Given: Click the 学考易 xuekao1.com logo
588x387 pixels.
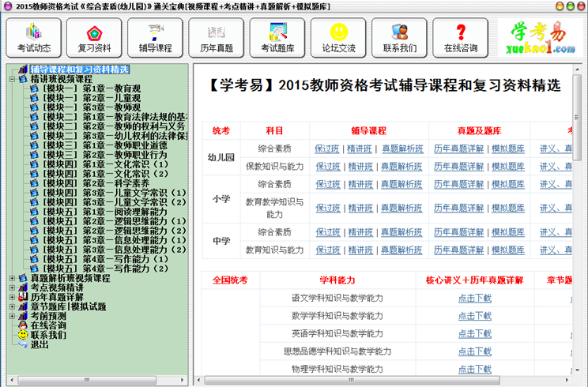Looking at the screenshot, I should click(541, 38).
